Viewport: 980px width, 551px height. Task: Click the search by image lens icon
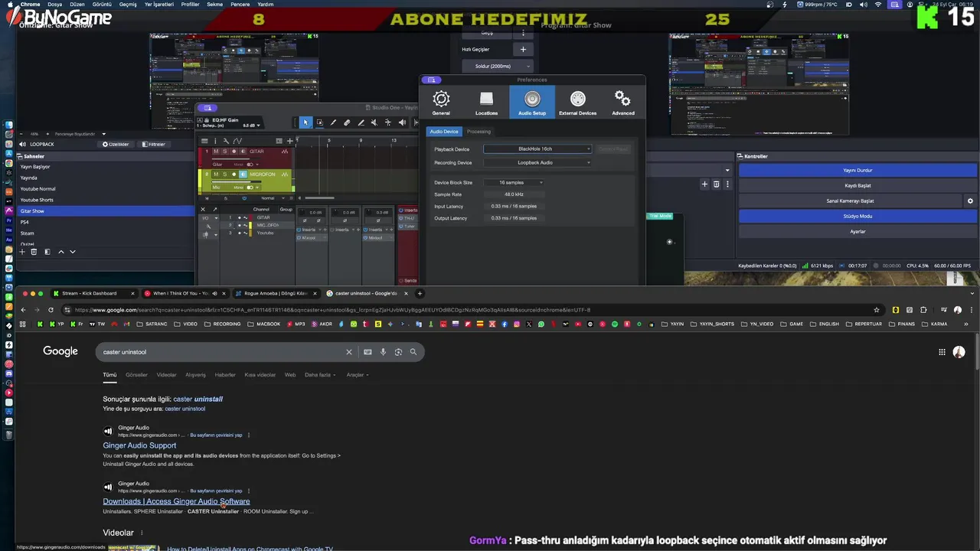click(398, 352)
